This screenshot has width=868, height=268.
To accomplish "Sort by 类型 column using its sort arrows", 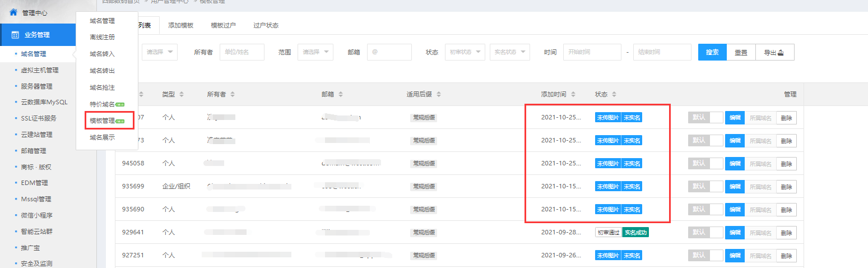I will (x=182, y=94).
